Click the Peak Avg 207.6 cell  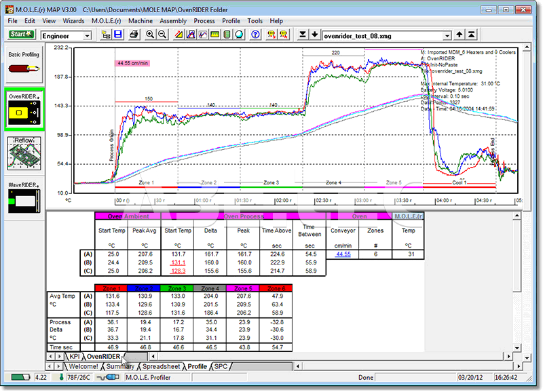pyautogui.click(x=145, y=254)
